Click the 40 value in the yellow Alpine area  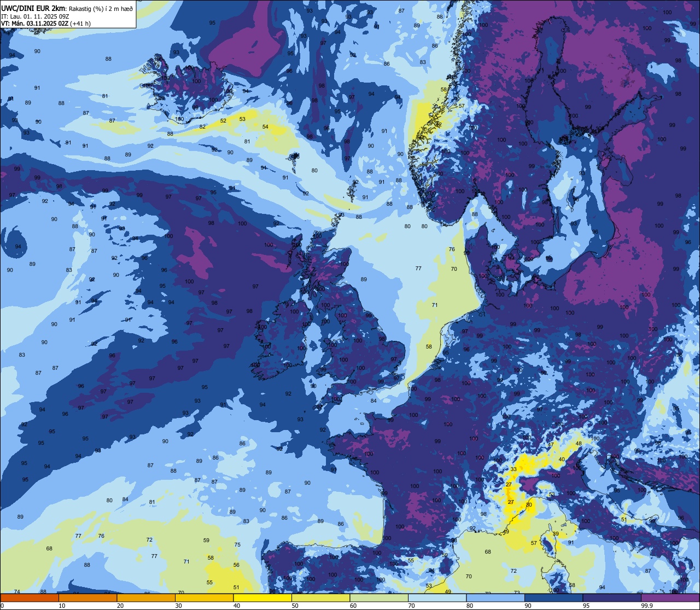point(562,459)
